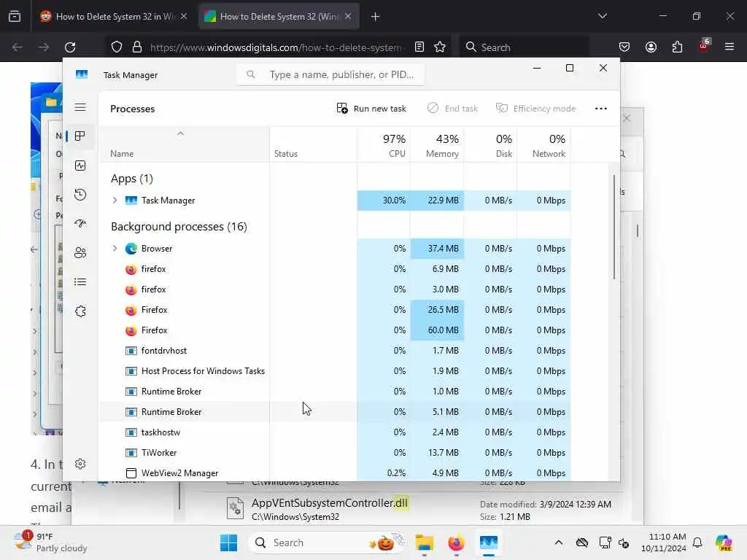This screenshot has height=560, width=747.
Task: Select firefox process using 3.0 MB
Action: [x=335, y=289]
